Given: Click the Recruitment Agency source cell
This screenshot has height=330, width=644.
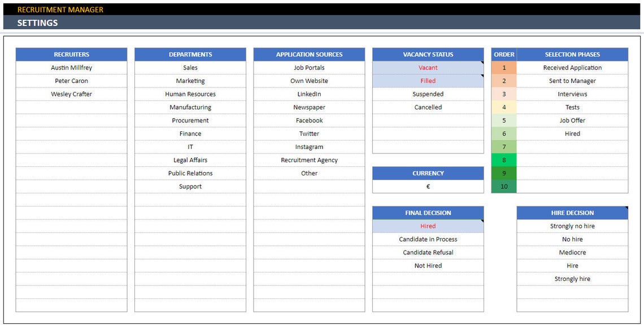Looking at the screenshot, I should [309, 160].
